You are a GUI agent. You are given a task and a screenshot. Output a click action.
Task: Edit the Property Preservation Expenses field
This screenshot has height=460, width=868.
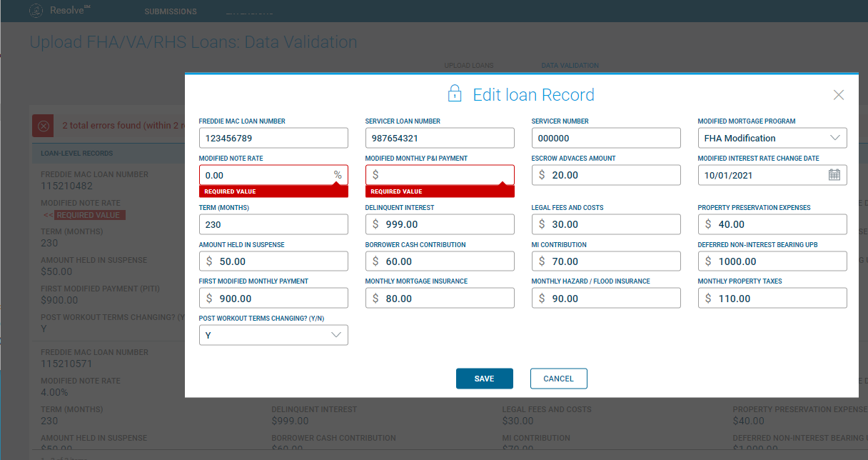pyautogui.click(x=772, y=224)
